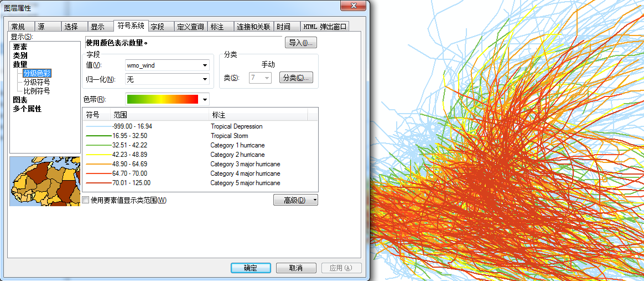This screenshot has height=281, width=644.
Task: Open the 值 field dropdown showing wmo_wind
Action: pos(167,65)
